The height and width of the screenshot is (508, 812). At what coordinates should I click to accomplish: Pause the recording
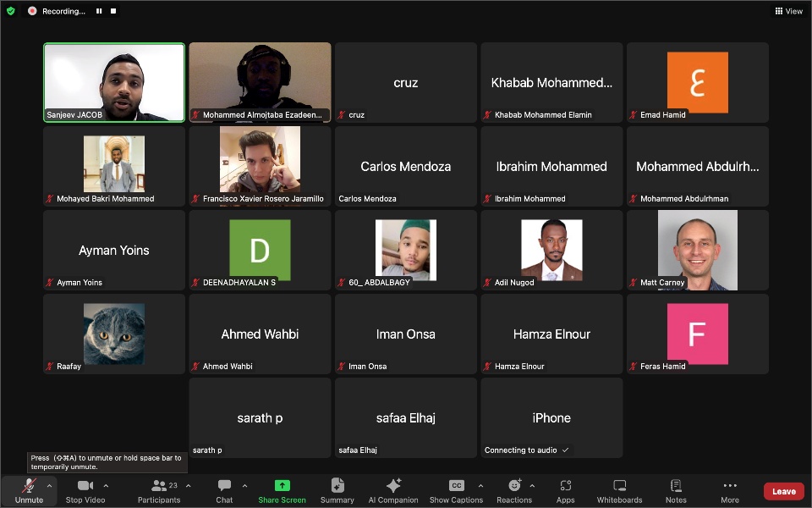pyautogui.click(x=99, y=11)
